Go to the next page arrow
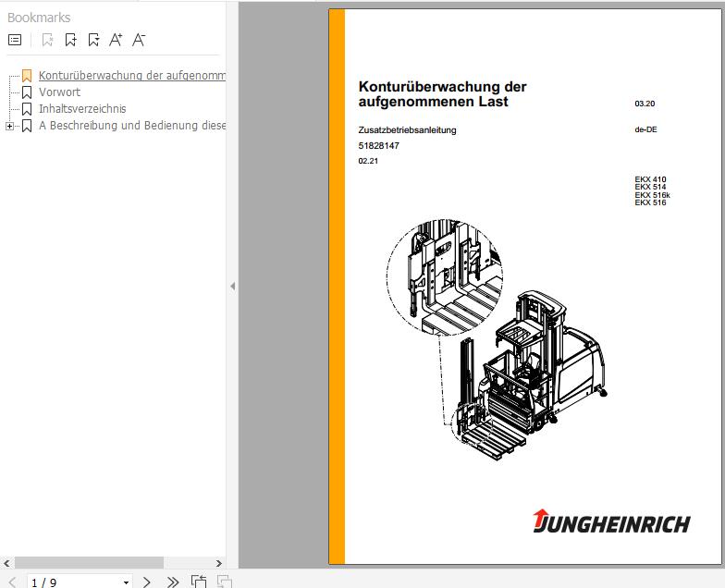The image size is (725, 588). (x=146, y=582)
